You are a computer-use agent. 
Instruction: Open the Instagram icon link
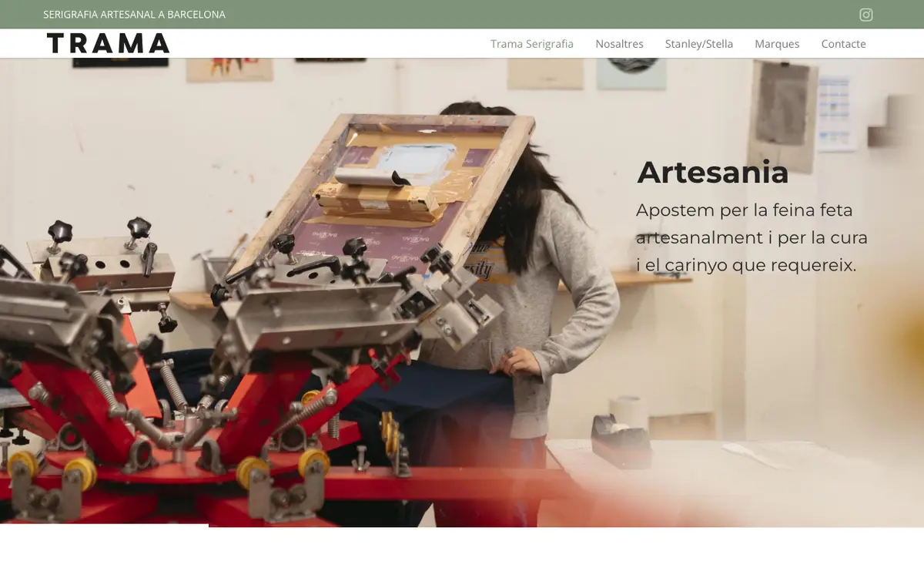[866, 15]
